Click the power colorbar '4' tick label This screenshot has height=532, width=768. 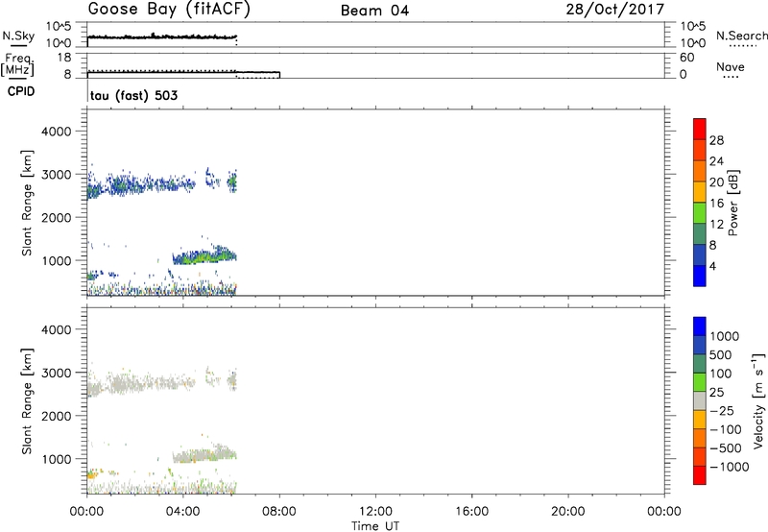point(712,266)
